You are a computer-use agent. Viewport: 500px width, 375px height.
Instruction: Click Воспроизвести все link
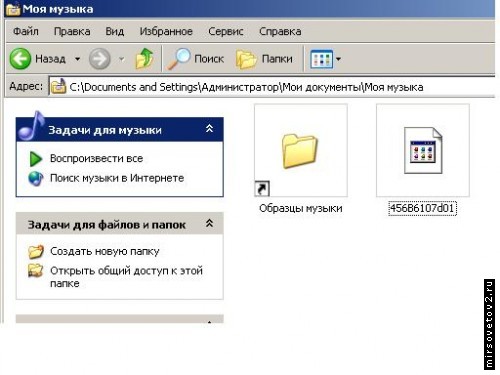[96, 158]
